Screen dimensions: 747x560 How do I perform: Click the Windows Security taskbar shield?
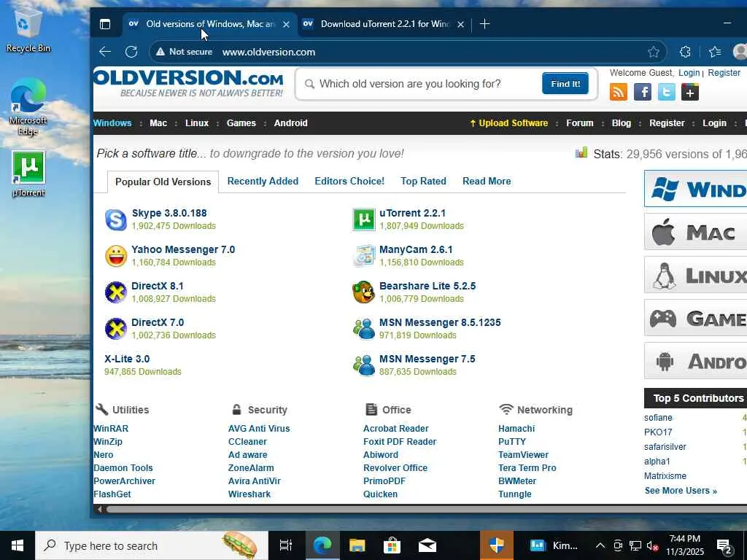click(496, 545)
